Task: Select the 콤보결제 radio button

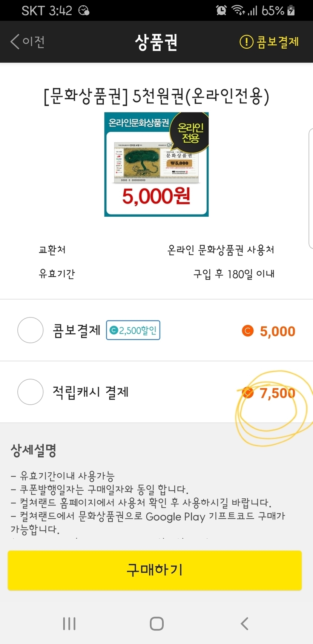Action: click(x=31, y=330)
